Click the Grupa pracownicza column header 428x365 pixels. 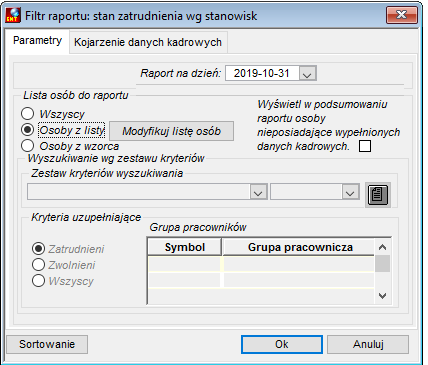pos(300,247)
